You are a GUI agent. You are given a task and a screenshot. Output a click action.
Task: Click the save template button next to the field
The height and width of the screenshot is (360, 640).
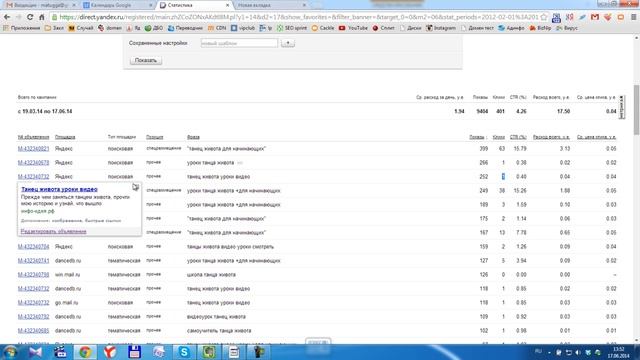[x=288, y=43]
